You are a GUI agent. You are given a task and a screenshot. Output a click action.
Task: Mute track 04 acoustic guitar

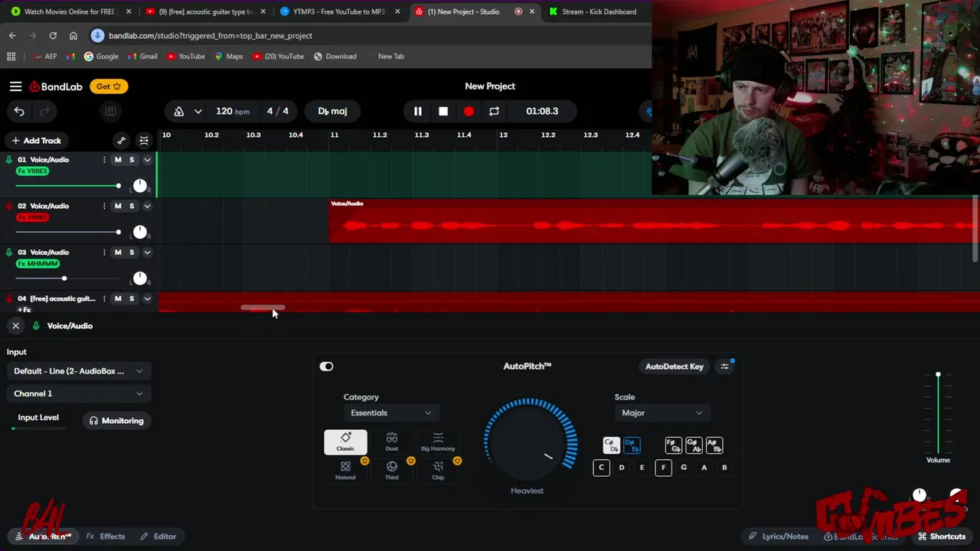[118, 298]
